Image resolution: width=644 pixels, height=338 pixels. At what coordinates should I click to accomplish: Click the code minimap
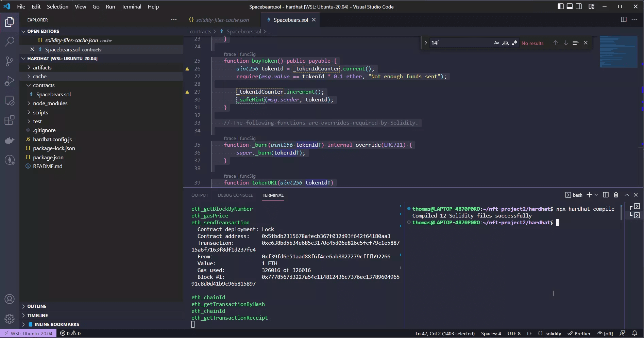(x=619, y=51)
